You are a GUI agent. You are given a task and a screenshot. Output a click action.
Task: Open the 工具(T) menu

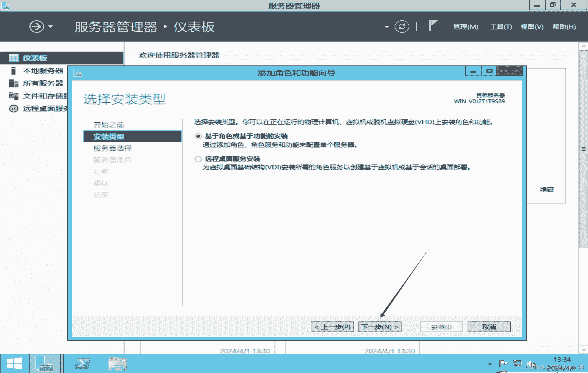click(x=501, y=27)
